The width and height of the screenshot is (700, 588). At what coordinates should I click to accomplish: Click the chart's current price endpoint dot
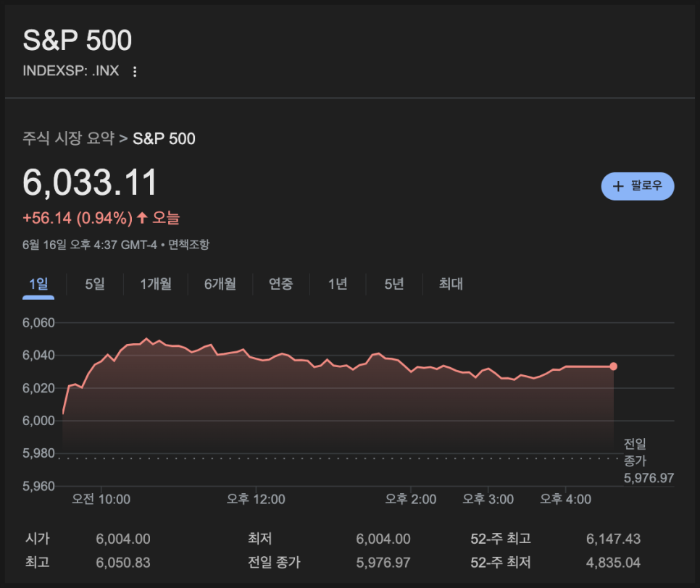point(613,366)
